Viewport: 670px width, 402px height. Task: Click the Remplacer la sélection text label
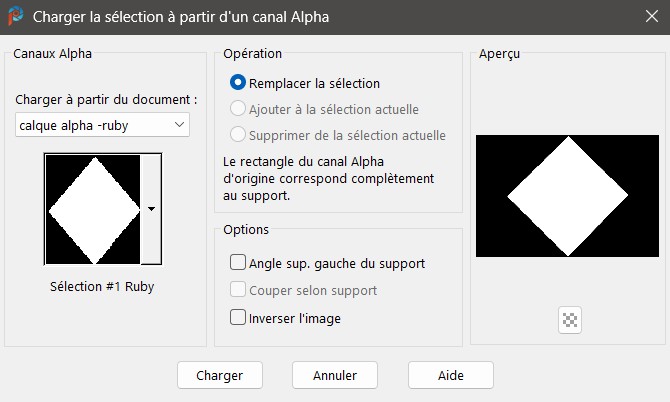[x=314, y=83]
